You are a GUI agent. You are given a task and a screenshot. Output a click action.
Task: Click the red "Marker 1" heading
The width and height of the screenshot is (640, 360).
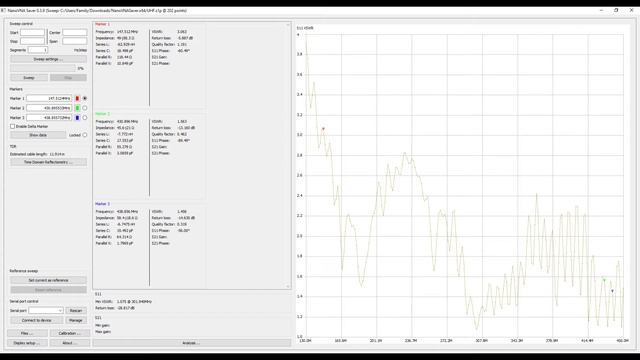pyautogui.click(x=102, y=24)
